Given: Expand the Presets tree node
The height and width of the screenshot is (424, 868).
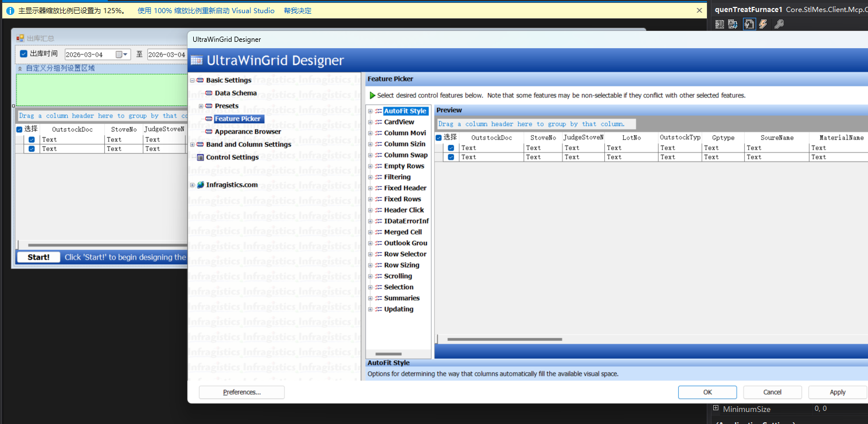Looking at the screenshot, I should (201, 106).
